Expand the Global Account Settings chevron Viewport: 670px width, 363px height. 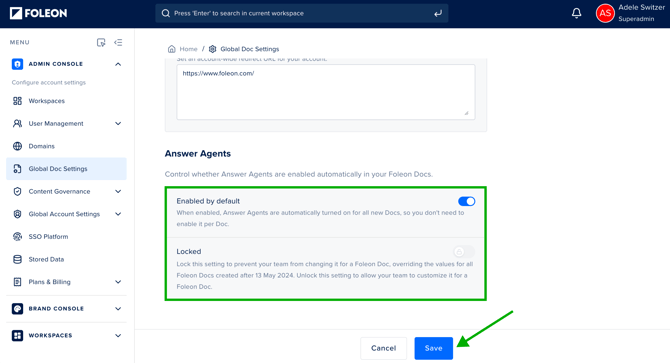click(118, 214)
